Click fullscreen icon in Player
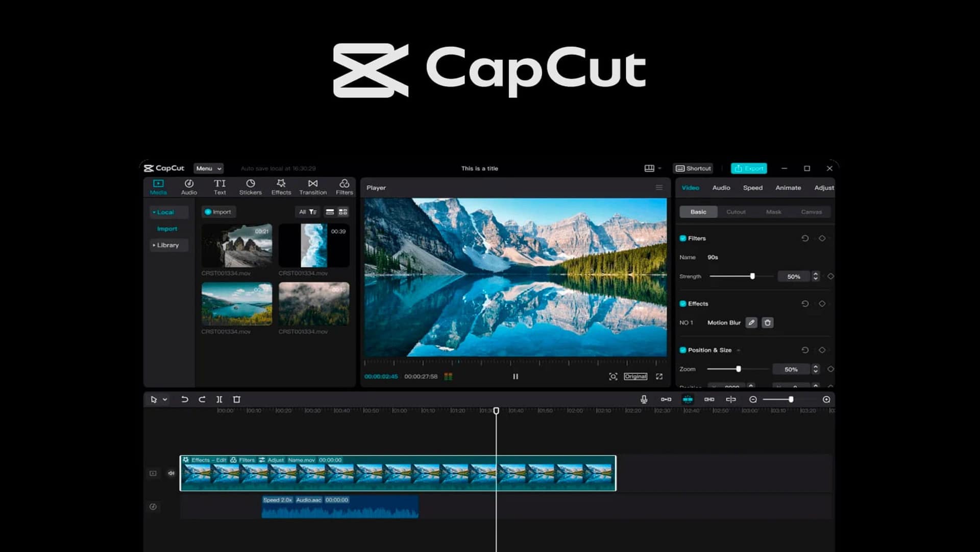 coord(659,377)
